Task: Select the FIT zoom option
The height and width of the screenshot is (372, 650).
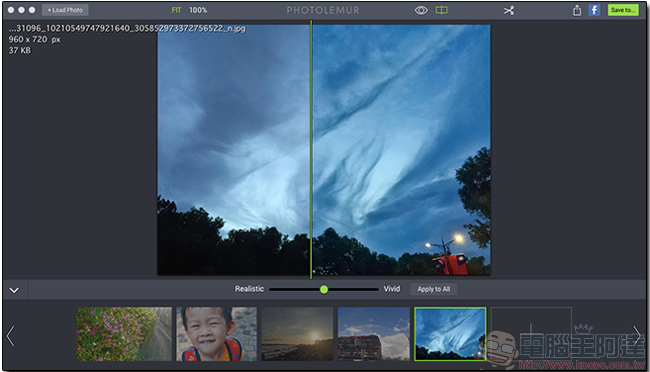Action: (x=177, y=10)
